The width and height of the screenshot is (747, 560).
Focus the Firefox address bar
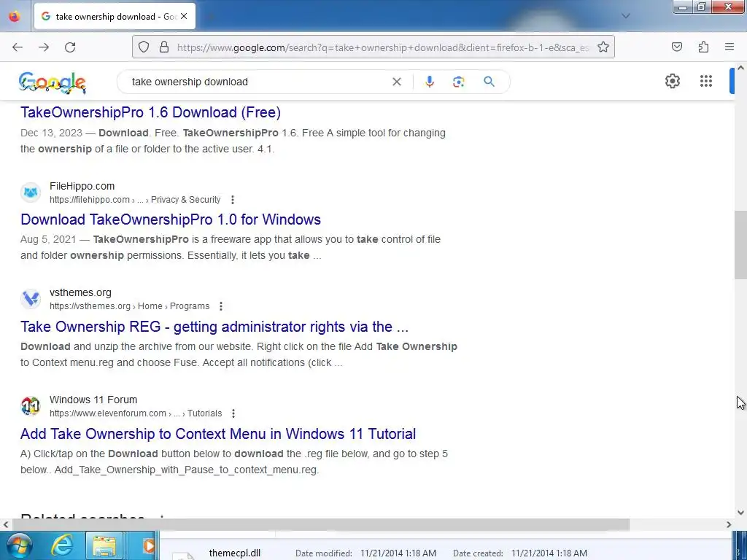coord(384,47)
